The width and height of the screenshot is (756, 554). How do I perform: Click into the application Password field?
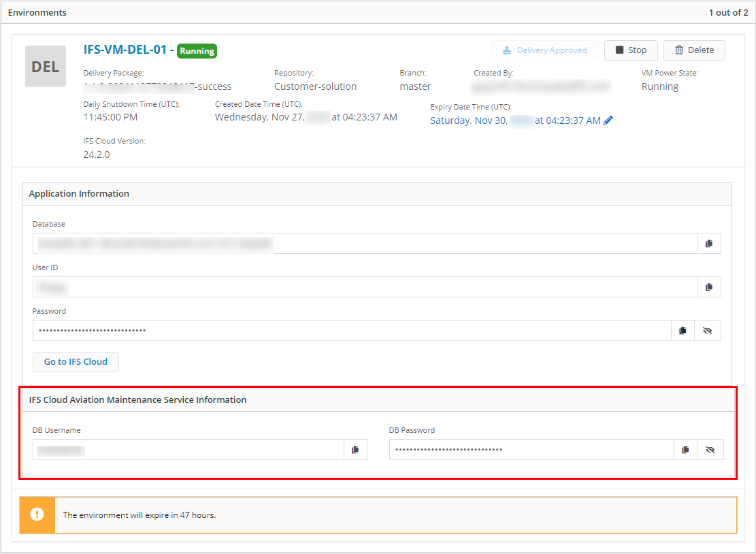(352, 331)
